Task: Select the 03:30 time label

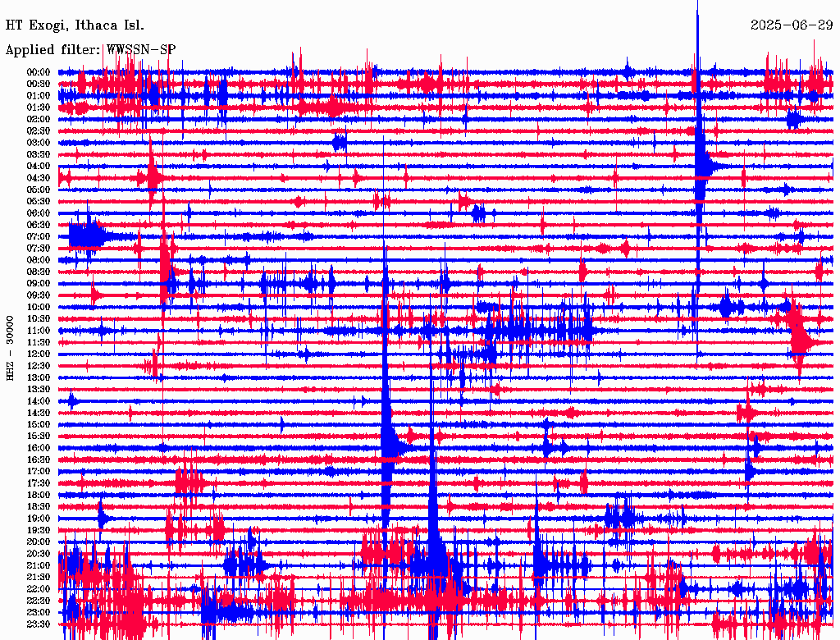Action: pyautogui.click(x=39, y=155)
